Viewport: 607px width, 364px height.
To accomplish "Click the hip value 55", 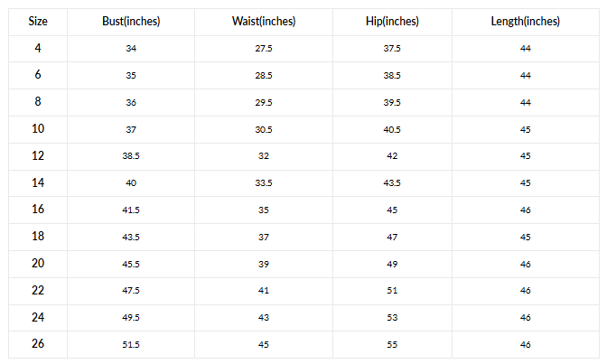I will coord(392,345).
